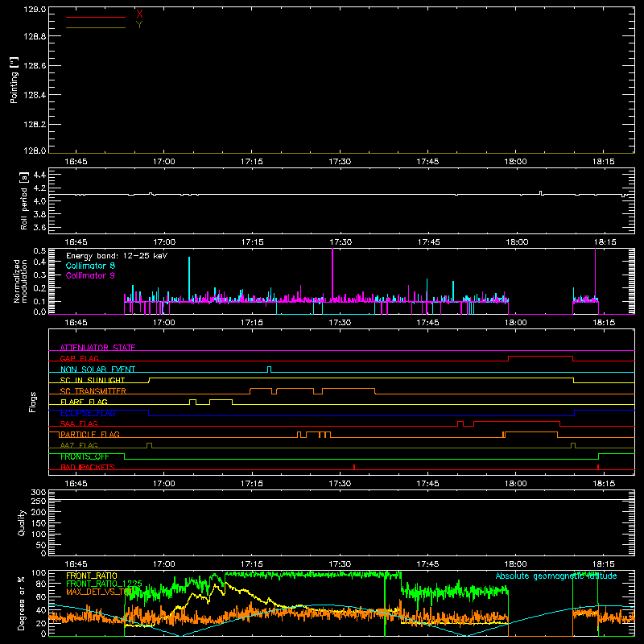Click the Pointing axis title

click(x=14, y=80)
